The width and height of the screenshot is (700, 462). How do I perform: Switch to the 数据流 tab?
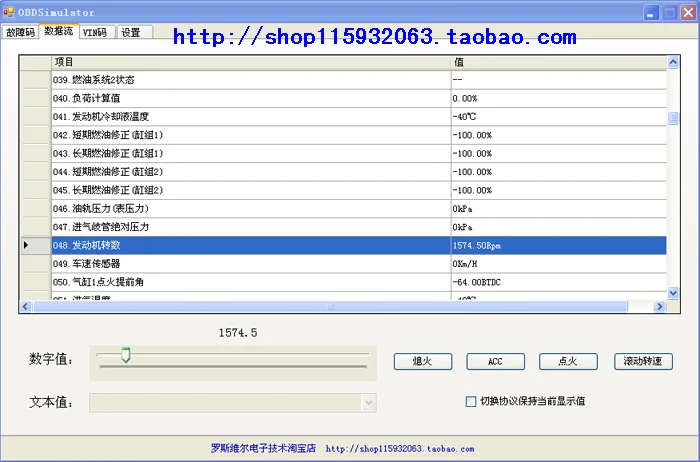(x=59, y=31)
